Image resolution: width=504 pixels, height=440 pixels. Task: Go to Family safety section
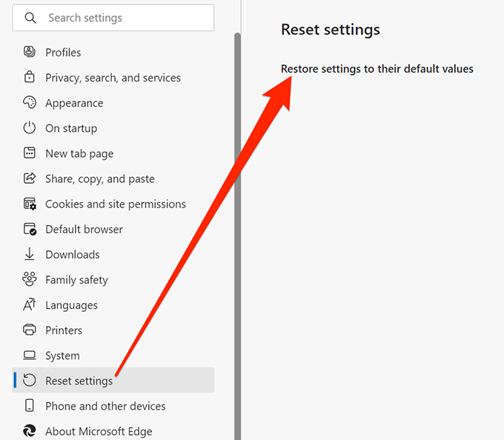coord(76,280)
